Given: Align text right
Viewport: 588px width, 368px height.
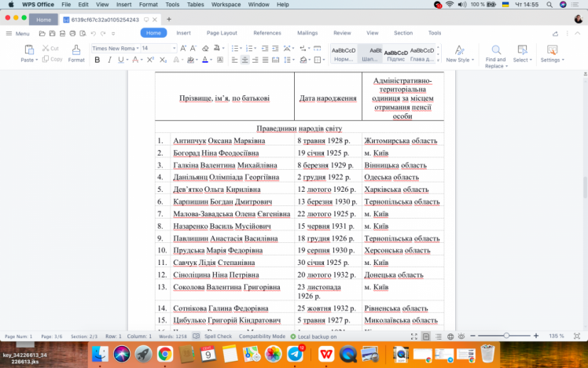Looking at the screenshot, I should [x=255, y=60].
